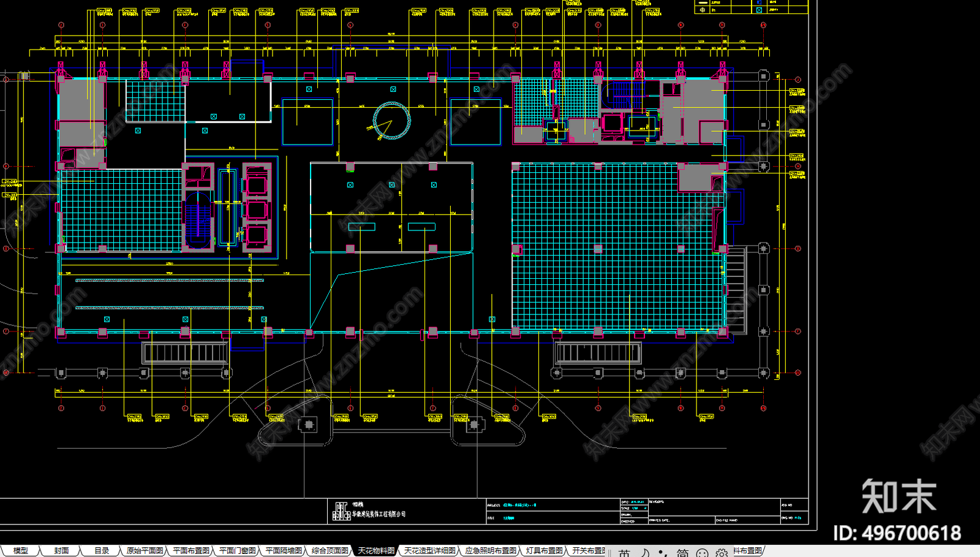Screen dimensions: 980x557
Task: Switch IME 简 simplified character mode
Action: tap(682, 553)
